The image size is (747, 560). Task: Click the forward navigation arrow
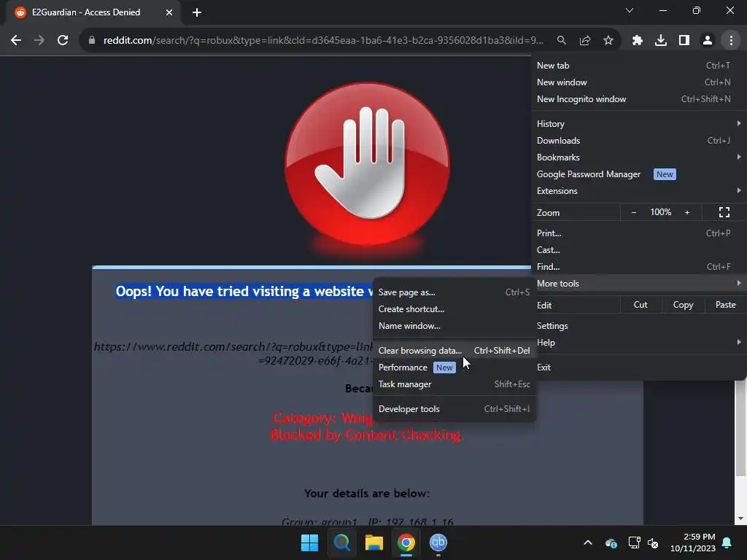[x=39, y=41]
